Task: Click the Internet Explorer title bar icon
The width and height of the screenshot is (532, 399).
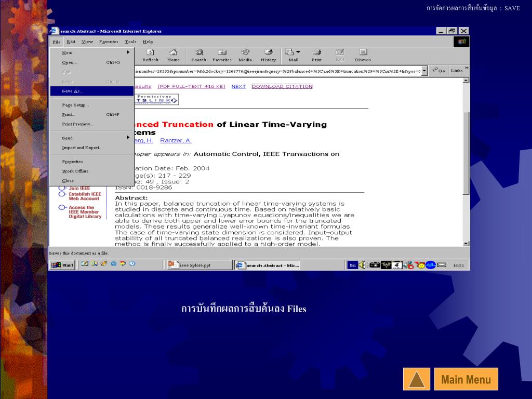Action: (54, 31)
